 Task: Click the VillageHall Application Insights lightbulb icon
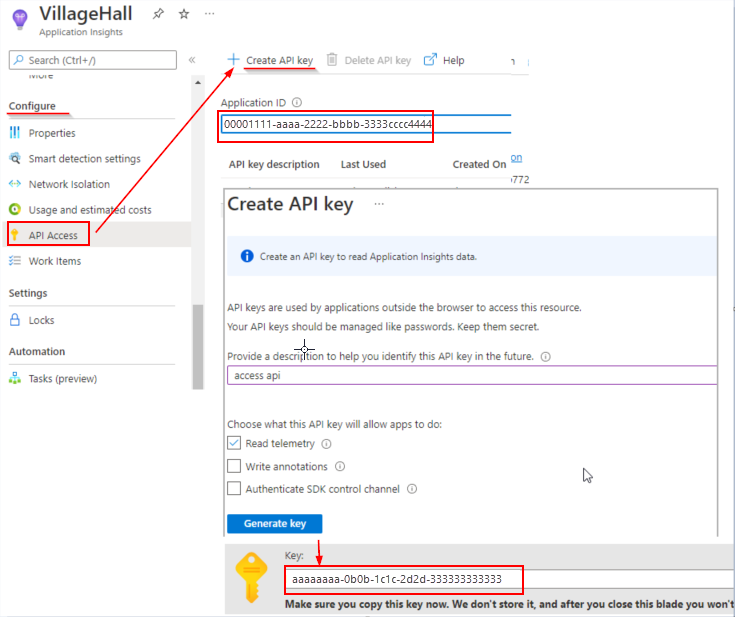20,20
